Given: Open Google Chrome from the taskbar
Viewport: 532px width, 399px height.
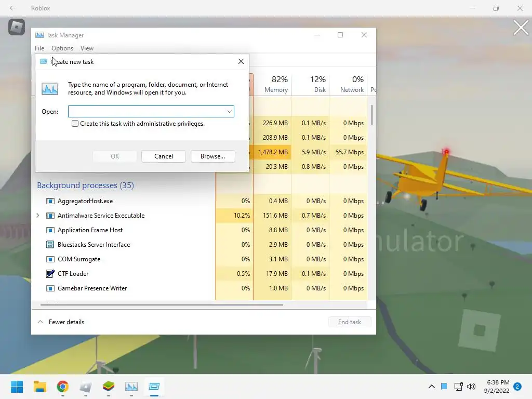Looking at the screenshot, I should click(x=63, y=387).
